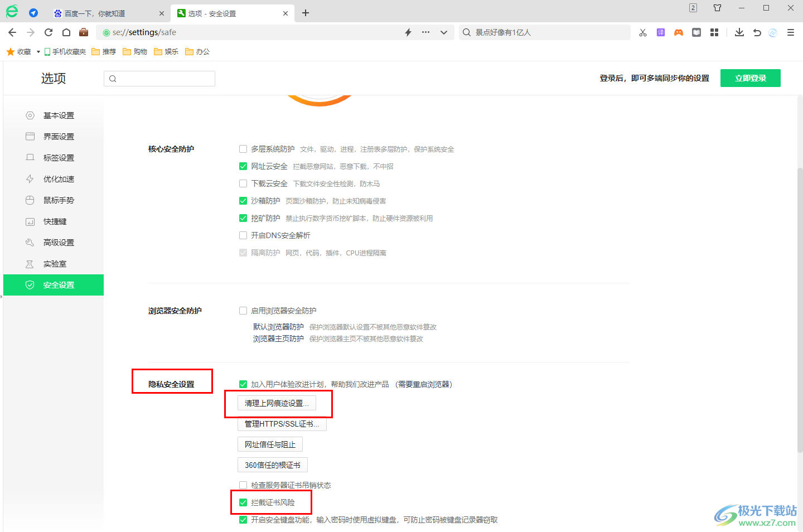Uncheck the 挖矿防护 checkbox
Viewport: 803px width, 532px height.
click(x=243, y=218)
